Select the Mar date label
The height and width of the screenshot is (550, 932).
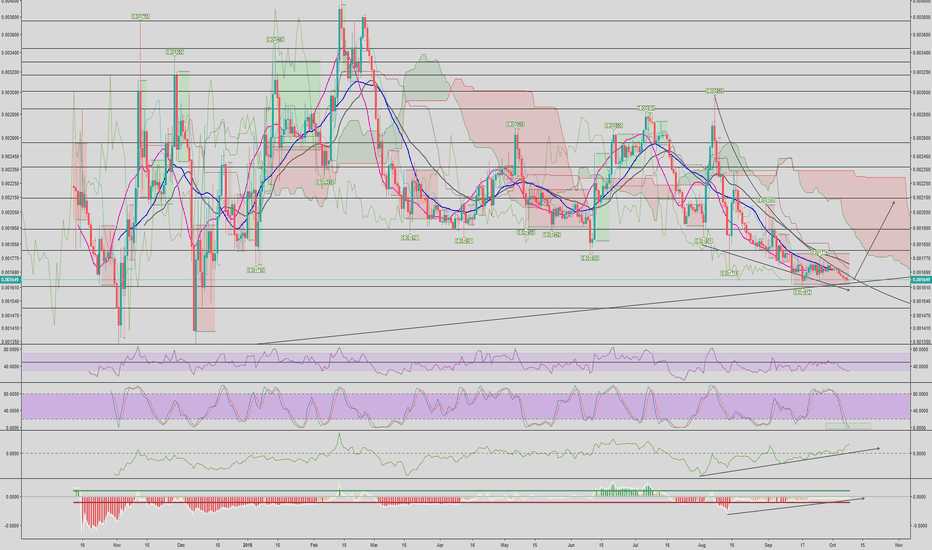(x=374, y=545)
